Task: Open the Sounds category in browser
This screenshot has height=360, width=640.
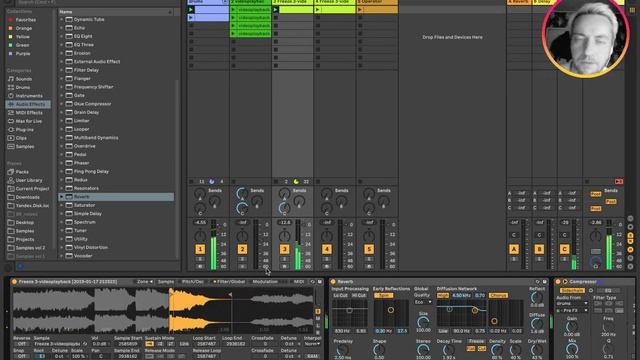Action: point(24,79)
